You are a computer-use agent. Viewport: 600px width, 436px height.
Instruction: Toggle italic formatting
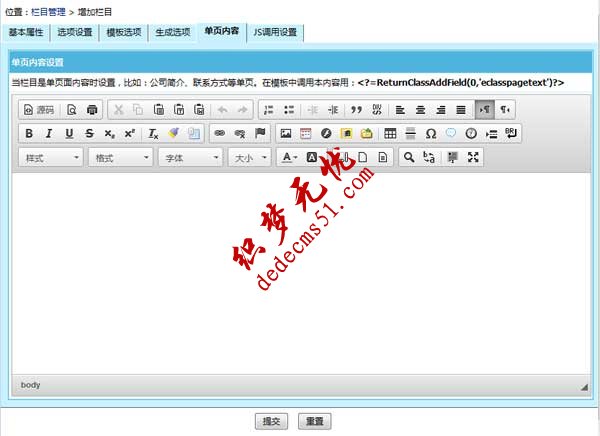click(49, 133)
